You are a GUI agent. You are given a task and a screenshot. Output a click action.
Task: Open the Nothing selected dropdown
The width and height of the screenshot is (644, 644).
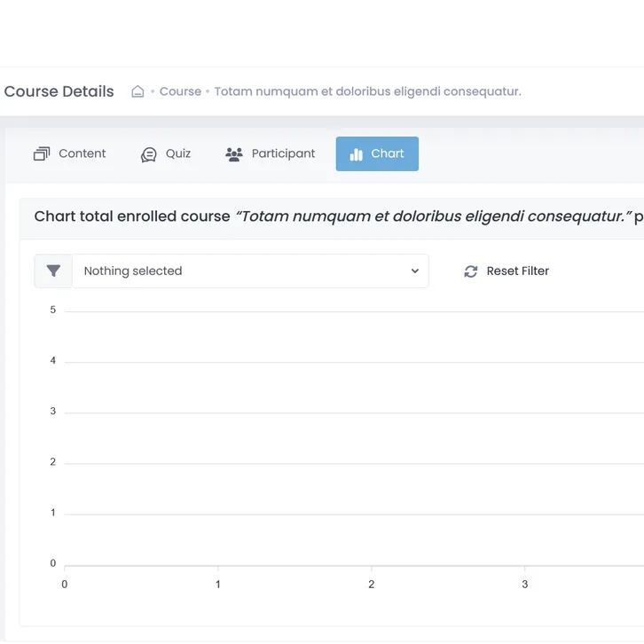[x=240, y=271]
